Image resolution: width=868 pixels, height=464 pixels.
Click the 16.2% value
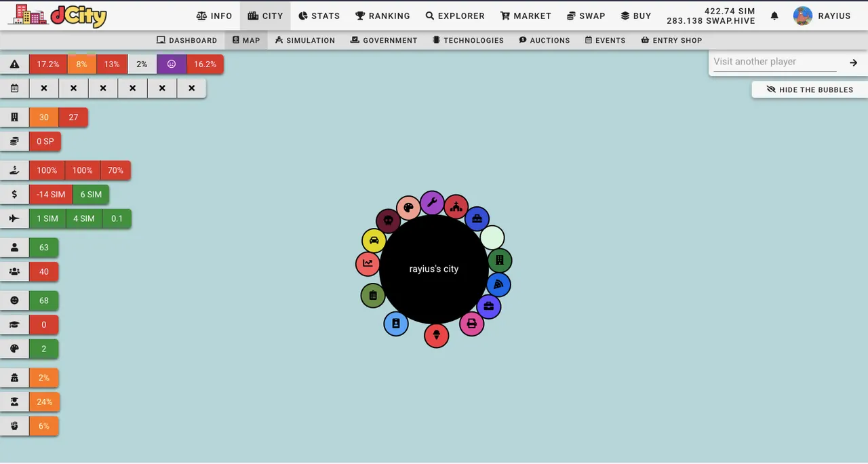click(205, 64)
